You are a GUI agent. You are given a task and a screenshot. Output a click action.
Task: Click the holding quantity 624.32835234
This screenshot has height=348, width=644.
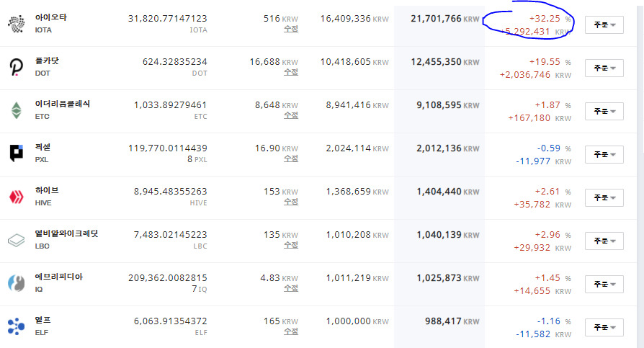coord(175,62)
